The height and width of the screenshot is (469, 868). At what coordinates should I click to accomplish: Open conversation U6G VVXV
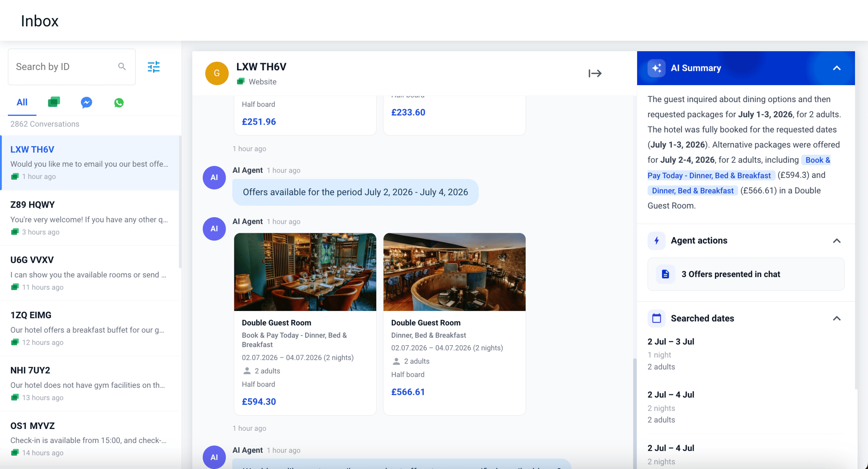point(90,273)
